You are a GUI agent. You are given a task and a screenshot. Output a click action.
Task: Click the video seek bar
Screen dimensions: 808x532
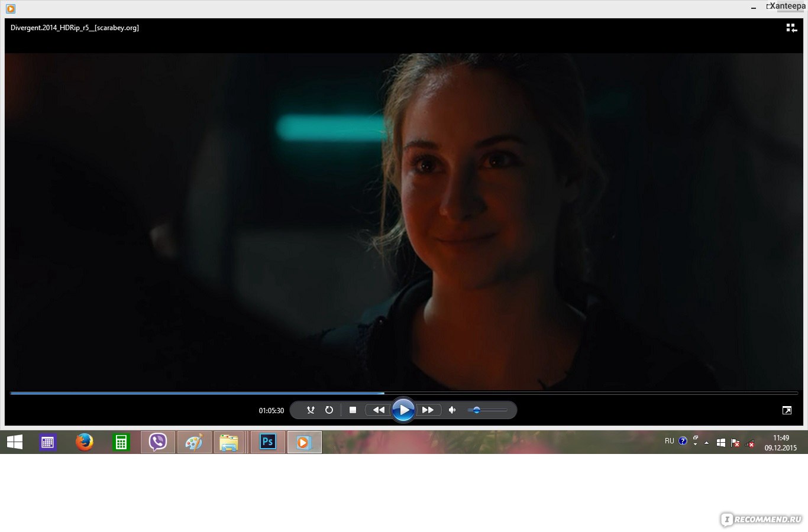coord(404,393)
